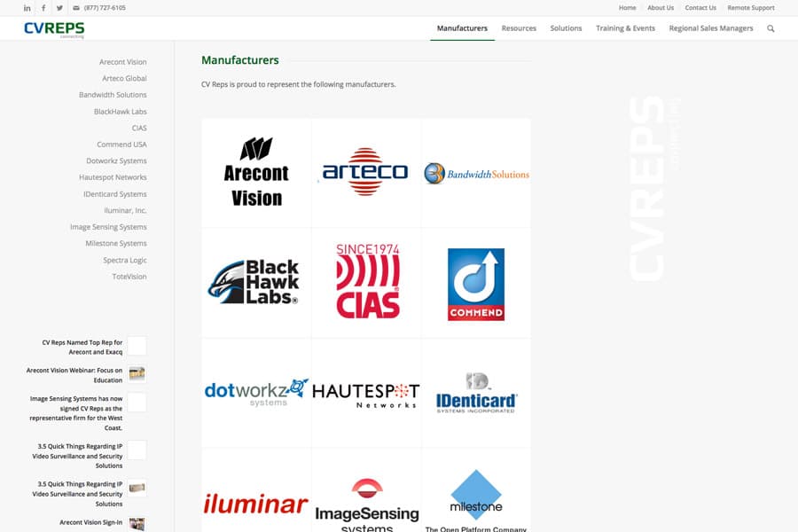Open the Bandwidth Solutions logo tile
Viewport: 798px width, 532px height.
[476, 173]
